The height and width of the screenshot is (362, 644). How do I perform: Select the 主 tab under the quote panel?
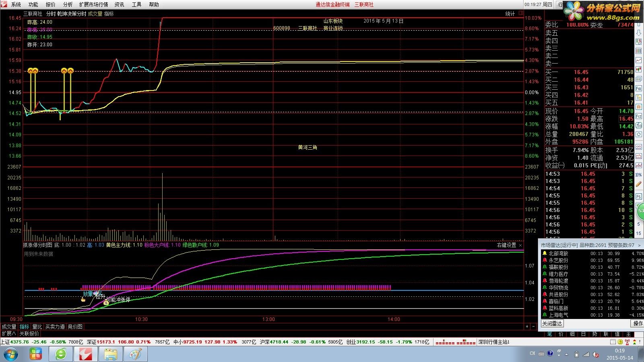tap(628, 334)
